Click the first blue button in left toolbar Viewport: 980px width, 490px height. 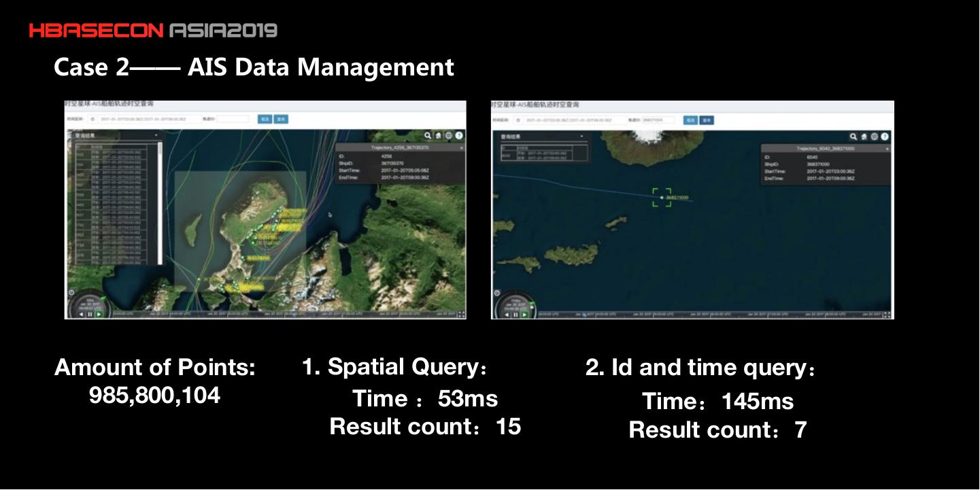264,119
